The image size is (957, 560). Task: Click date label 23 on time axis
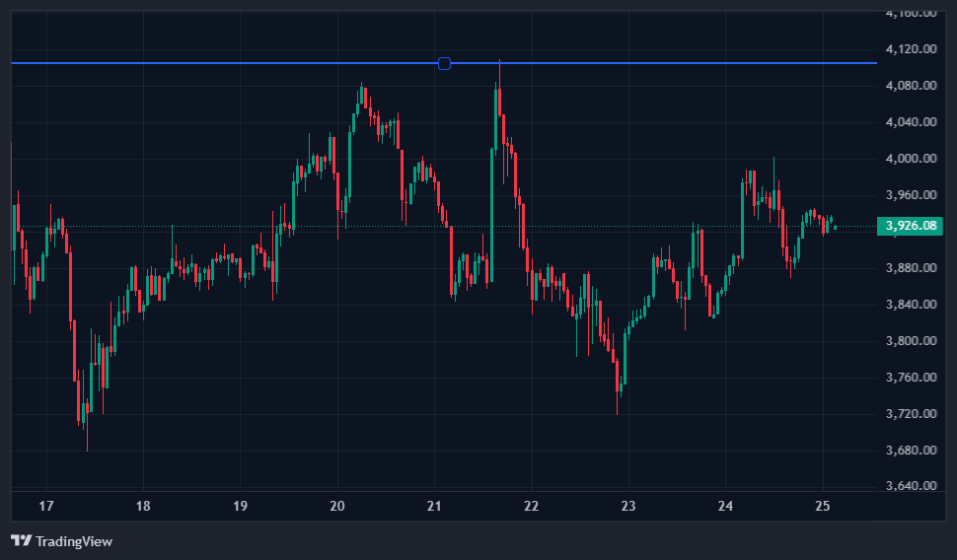pyautogui.click(x=628, y=507)
